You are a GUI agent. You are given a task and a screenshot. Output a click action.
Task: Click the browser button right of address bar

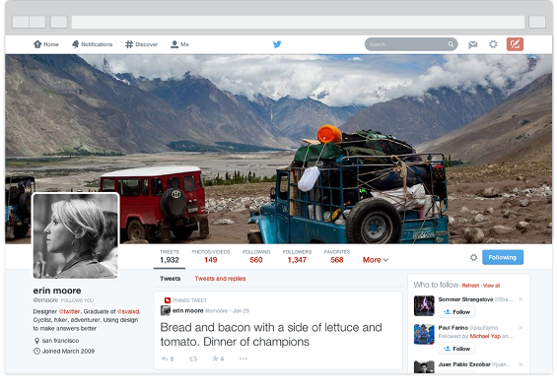[x=537, y=22]
